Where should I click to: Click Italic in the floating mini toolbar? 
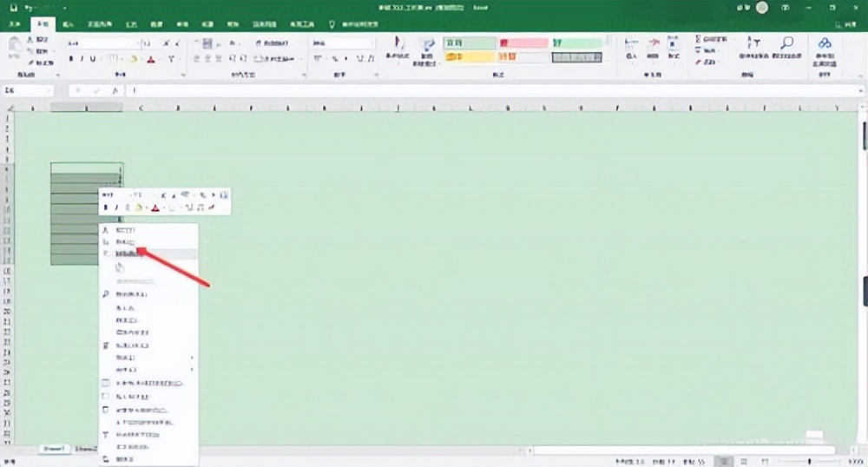pos(115,207)
